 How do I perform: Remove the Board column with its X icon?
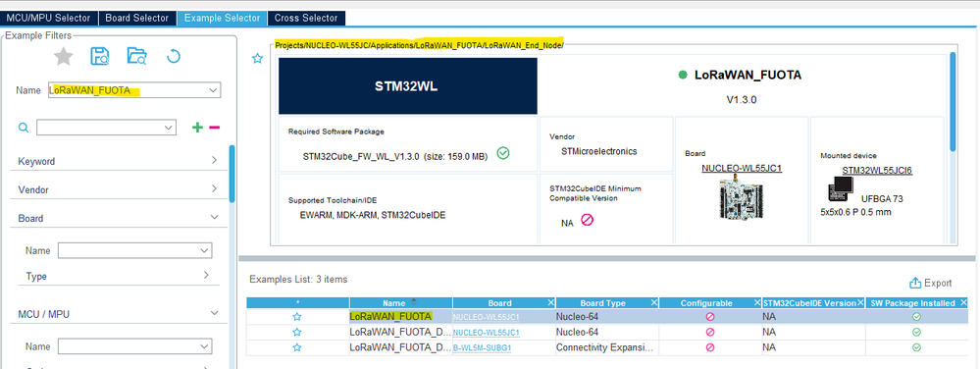pos(550,302)
